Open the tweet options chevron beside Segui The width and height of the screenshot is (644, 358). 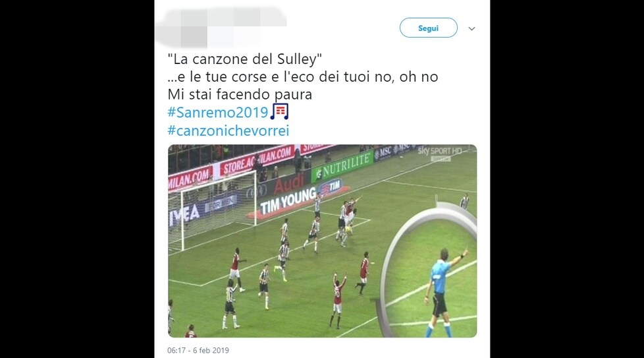click(471, 29)
